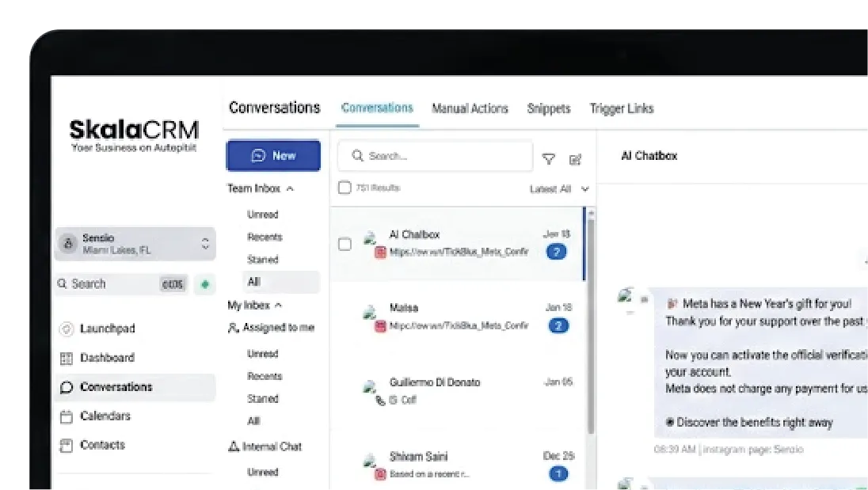
Task: Click the AI Chatbox conversation avatar
Action: [370, 239]
